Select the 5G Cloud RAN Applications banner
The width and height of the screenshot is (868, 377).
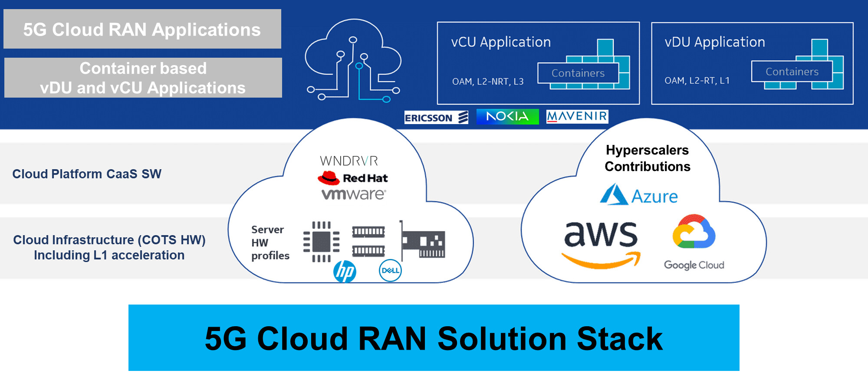click(142, 29)
